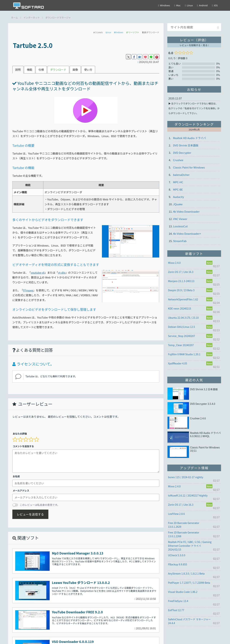Click the インターネット breadcrumb link

31,18
